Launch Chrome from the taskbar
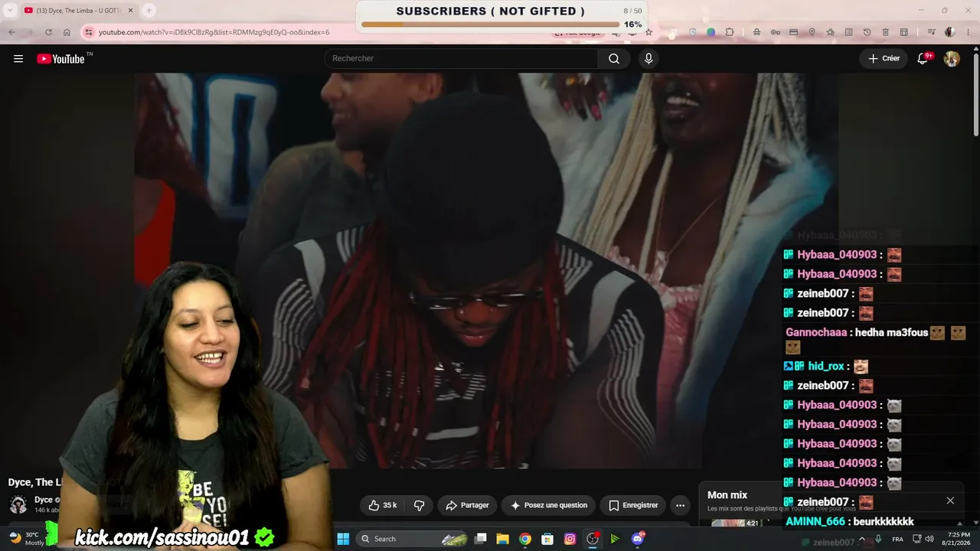 tap(524, 539)
